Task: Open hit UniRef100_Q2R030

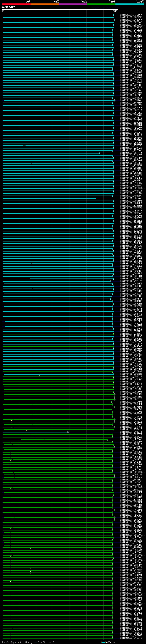Action: click(131, 374)
